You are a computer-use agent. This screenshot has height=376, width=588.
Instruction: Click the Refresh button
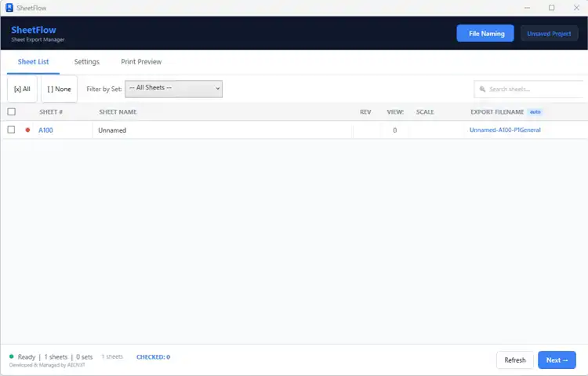click(515, 360)
